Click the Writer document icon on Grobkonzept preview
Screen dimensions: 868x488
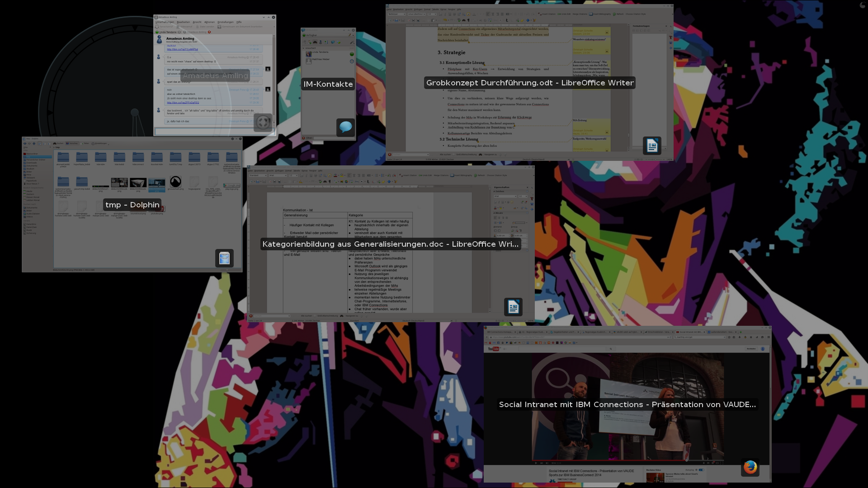point(652,145)
